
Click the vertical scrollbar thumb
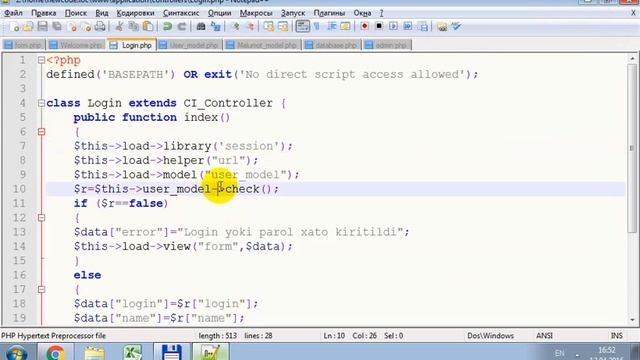click(632, 148)
